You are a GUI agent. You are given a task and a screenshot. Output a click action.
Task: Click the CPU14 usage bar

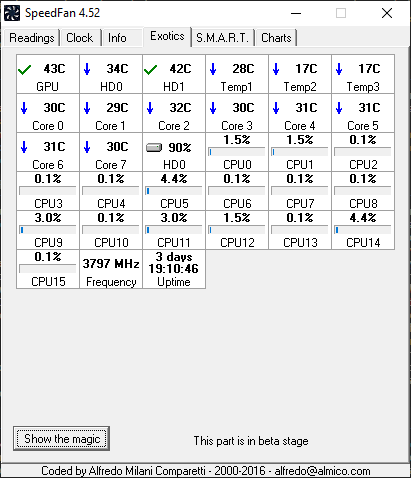tap(363, 230)
